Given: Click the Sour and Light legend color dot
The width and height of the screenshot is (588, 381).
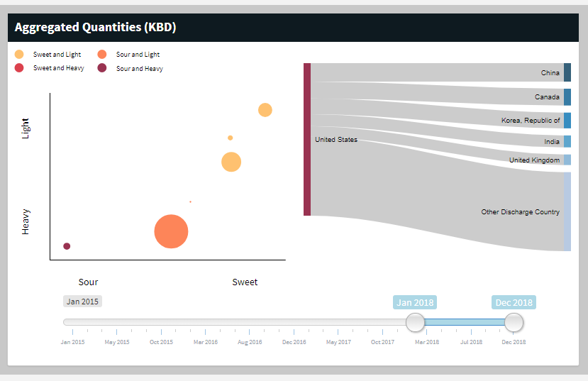Looking at the screenshot, I should click(x=102, y=55).
